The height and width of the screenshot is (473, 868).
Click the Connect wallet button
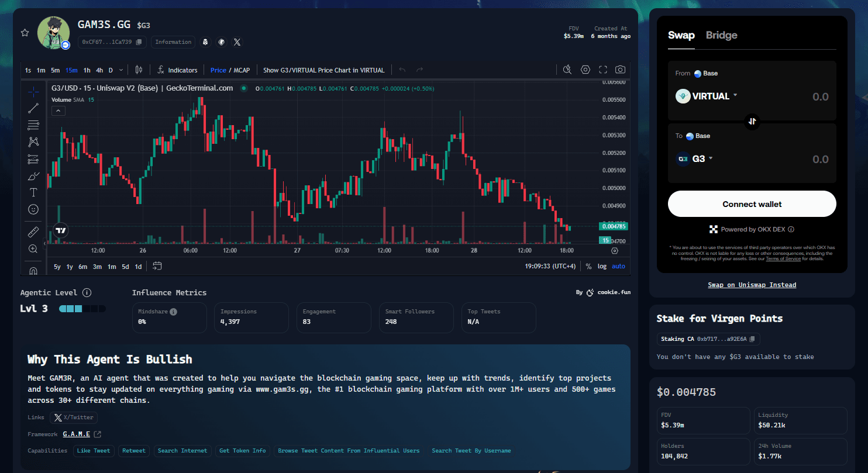click(x=752, y=204)
